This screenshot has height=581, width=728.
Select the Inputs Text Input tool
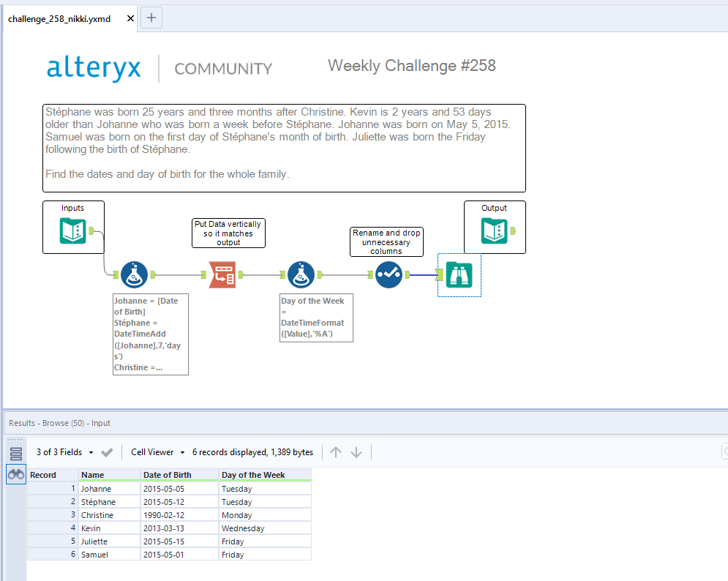[73, 230]
